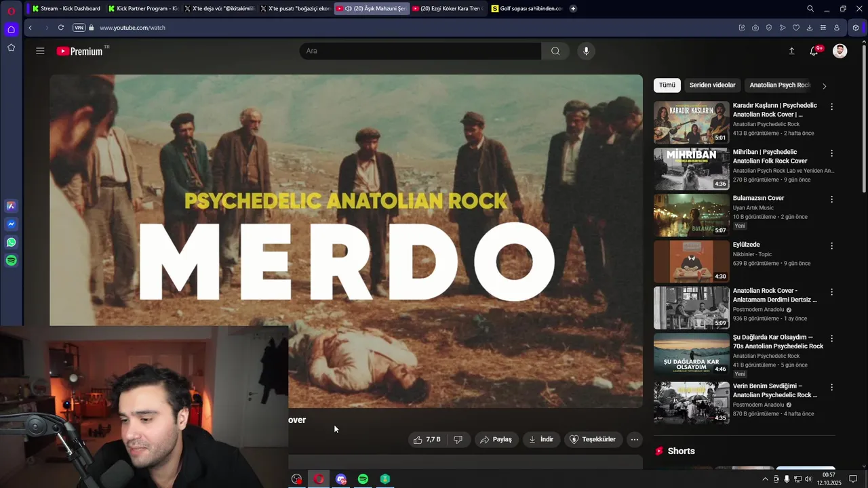Select the Tümü filter chip

coord(667,85)
